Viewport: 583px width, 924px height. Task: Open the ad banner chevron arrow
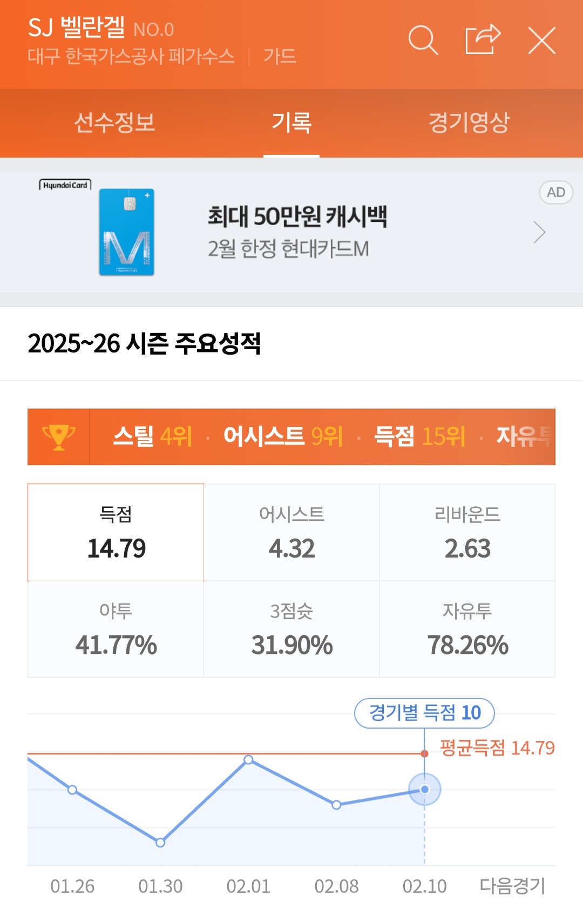[x=539, y=232]
